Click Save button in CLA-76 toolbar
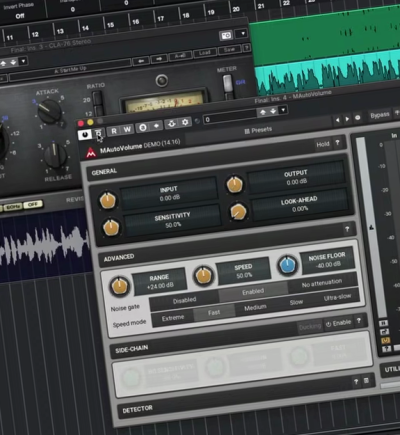This screenshot has width=400, height=435. click(229, 50)
